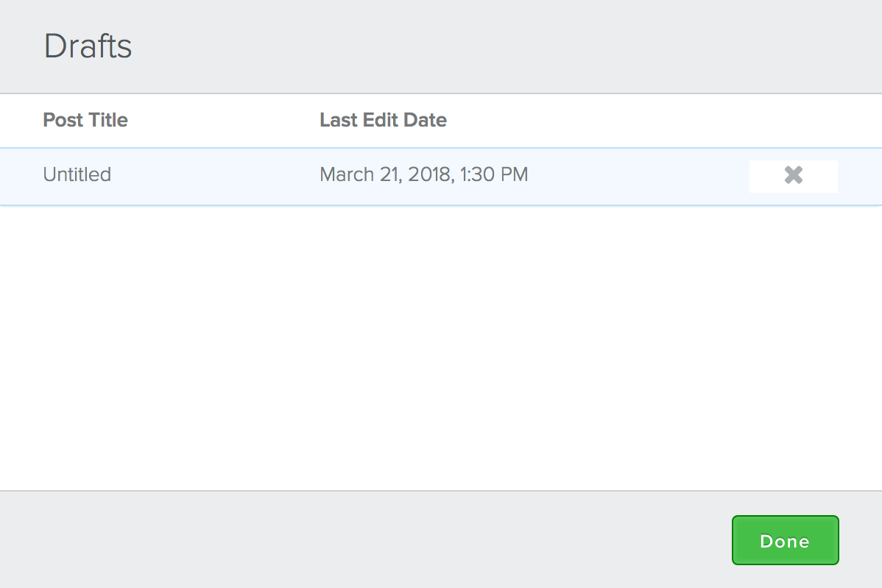Viewport: 882px width, 588px height.
Task: Click the green Done button
Action: coord(785,540)
